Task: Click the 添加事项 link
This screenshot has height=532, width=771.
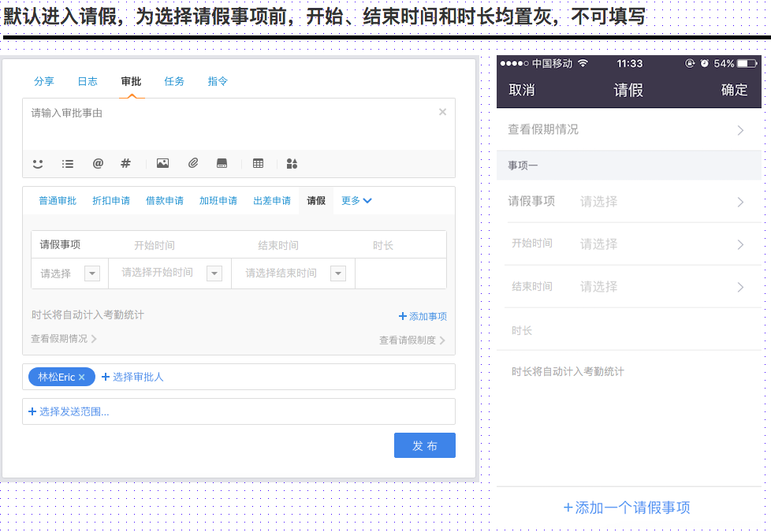Action: 423,317
